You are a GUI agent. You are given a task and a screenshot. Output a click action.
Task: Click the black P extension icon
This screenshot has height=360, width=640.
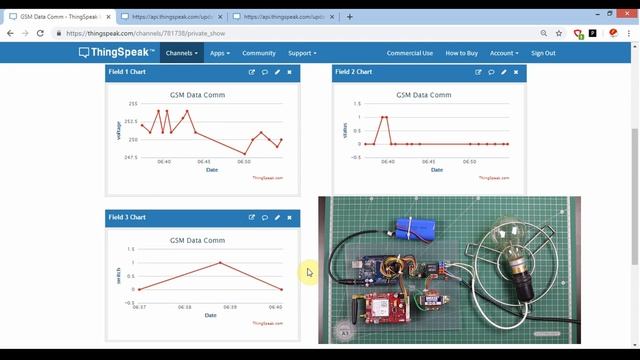pos(593,33)
